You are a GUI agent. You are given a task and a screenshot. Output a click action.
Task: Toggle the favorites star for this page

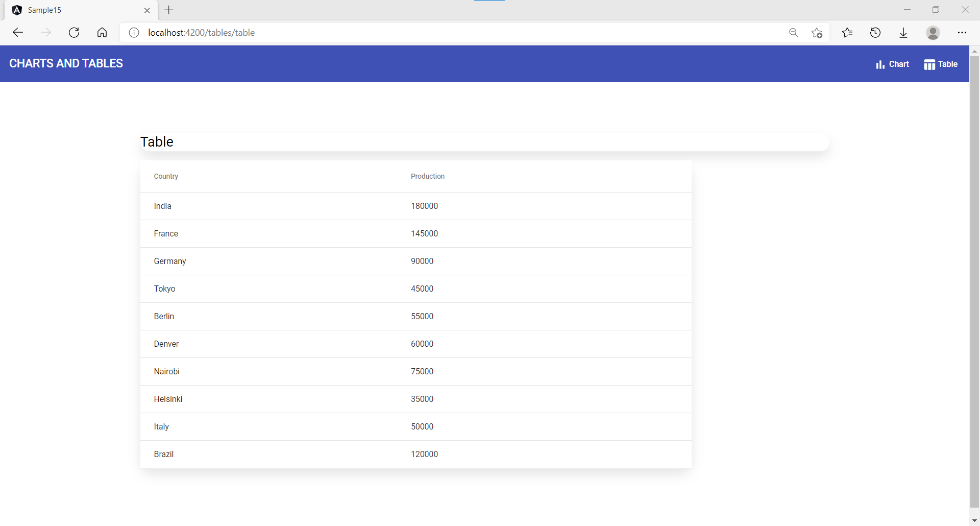tap(817, 32)
